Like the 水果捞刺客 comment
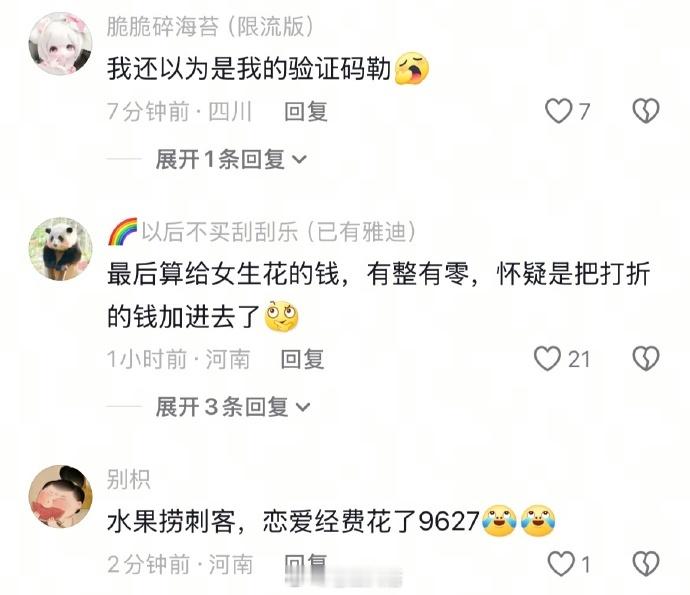The image size is (690, 595). [x=561, y=564]
